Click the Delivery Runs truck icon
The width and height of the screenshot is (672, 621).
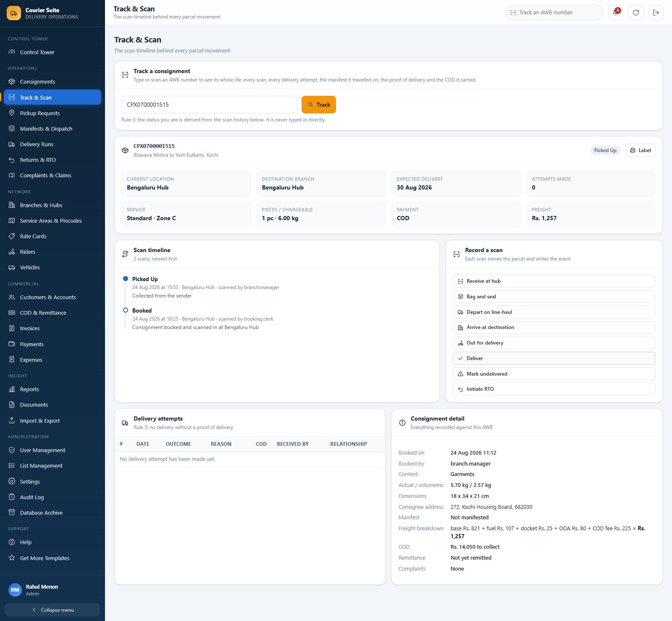pos(12,144)
